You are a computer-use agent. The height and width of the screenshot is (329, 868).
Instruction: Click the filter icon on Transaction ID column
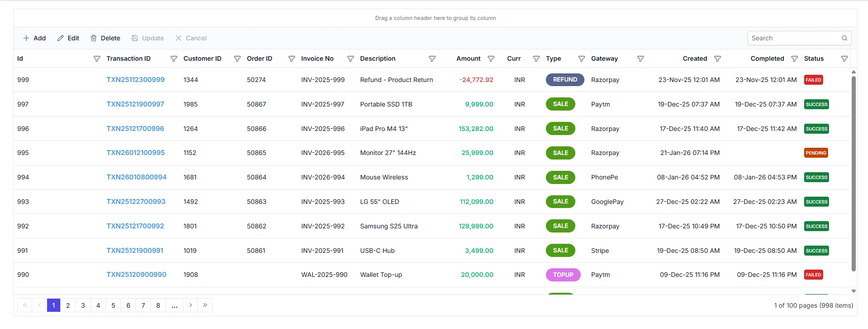coord(174,59)
